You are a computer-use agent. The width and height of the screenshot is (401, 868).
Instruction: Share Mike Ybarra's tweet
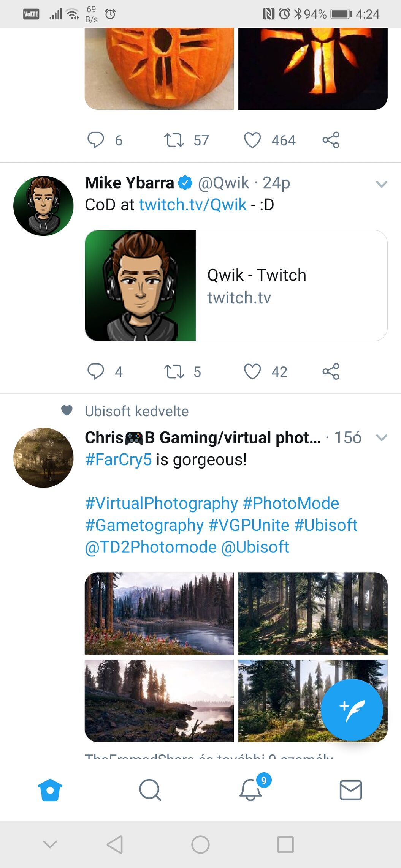point(331,371)
